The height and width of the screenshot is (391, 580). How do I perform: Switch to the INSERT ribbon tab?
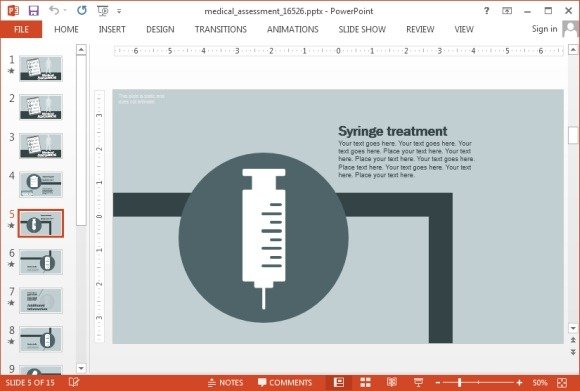tap(112, 29)
